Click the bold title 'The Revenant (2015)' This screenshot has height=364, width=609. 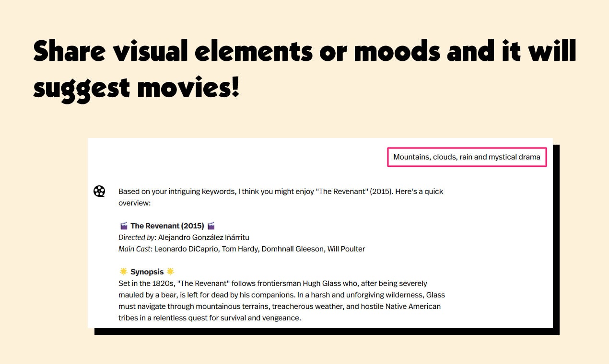(167, 226)
